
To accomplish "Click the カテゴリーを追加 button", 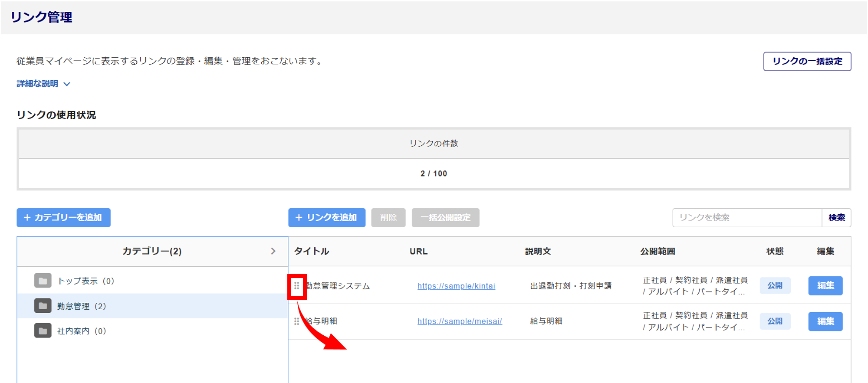I will pos(63,218).
